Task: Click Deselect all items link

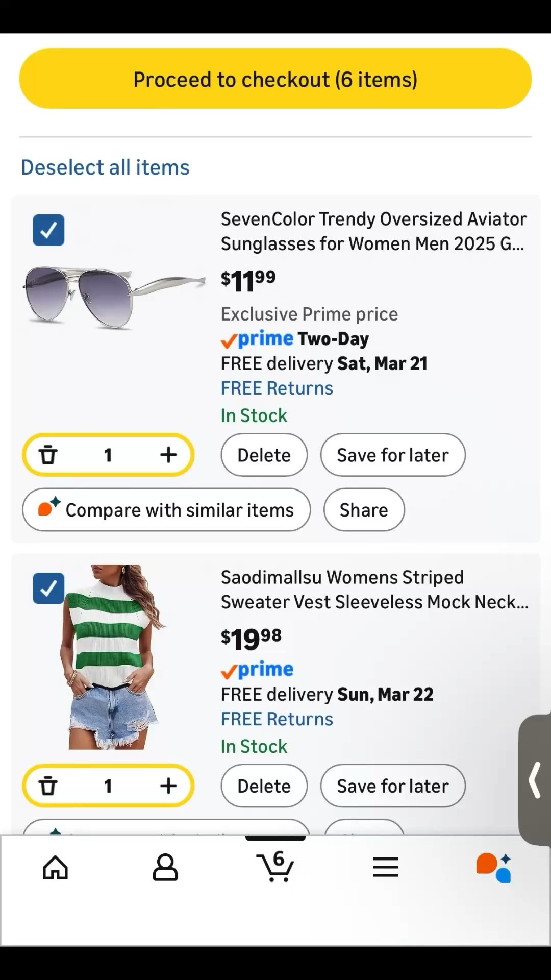Action: point(105,167)
